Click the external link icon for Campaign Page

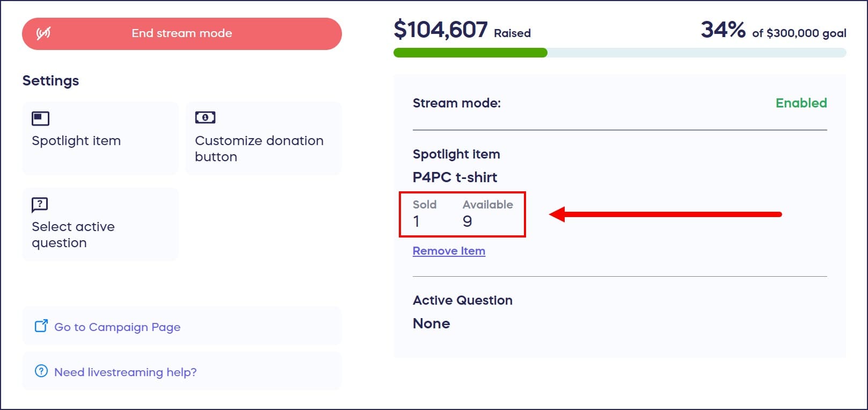(41, 326)
